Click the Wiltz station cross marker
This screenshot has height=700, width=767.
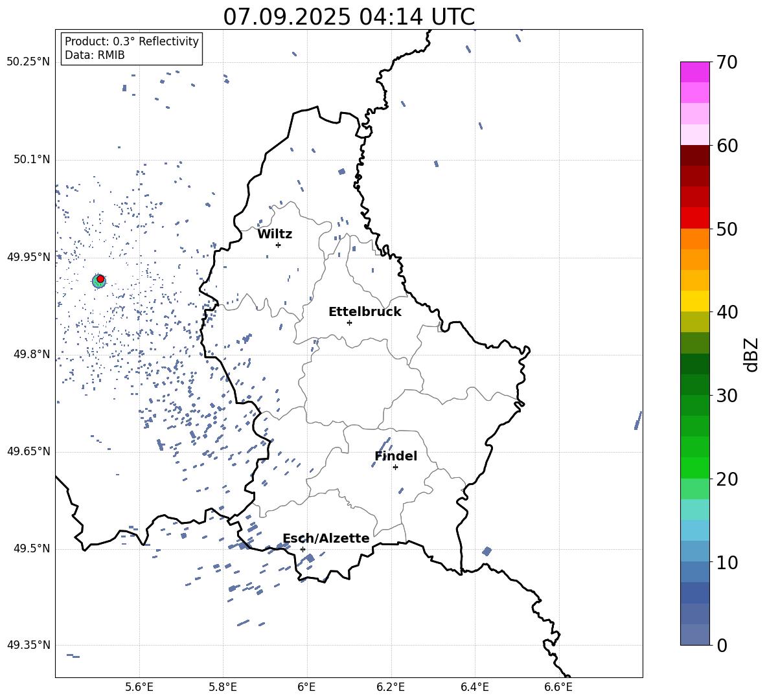point(279,245)
